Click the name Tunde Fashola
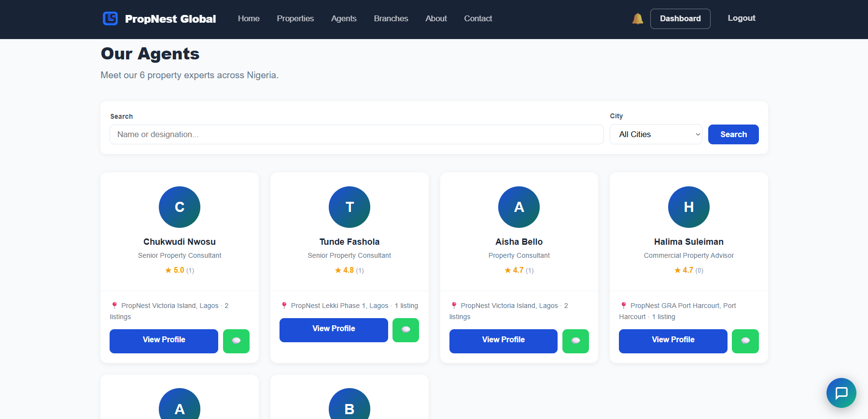Screen dimensions: 868x419 [350, 242]
